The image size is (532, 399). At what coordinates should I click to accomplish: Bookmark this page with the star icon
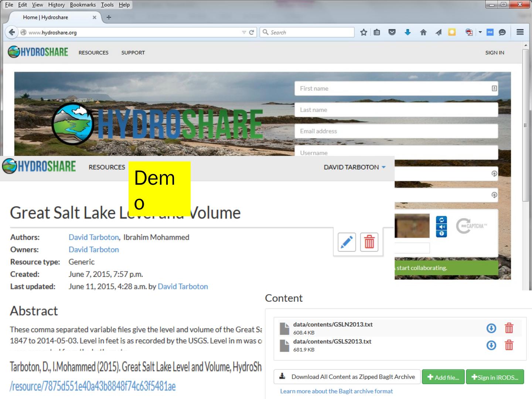pos(364,32)
